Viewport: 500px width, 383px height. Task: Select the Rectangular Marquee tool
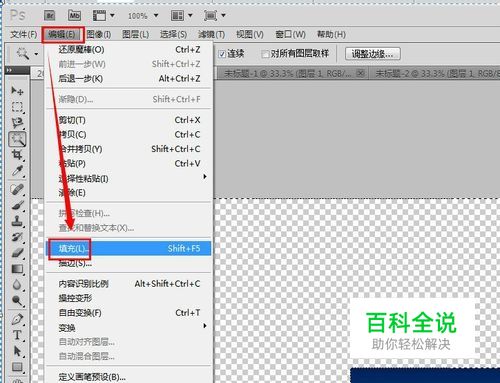[17, 107]
